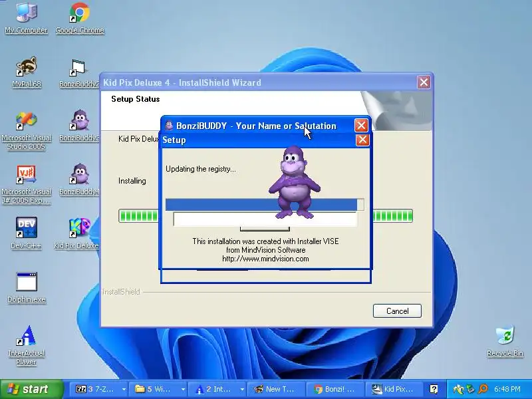Open the Windows start menu
The width and height of the screenshot is (532, 399).
pyautogui.click(x=31, y=389)
